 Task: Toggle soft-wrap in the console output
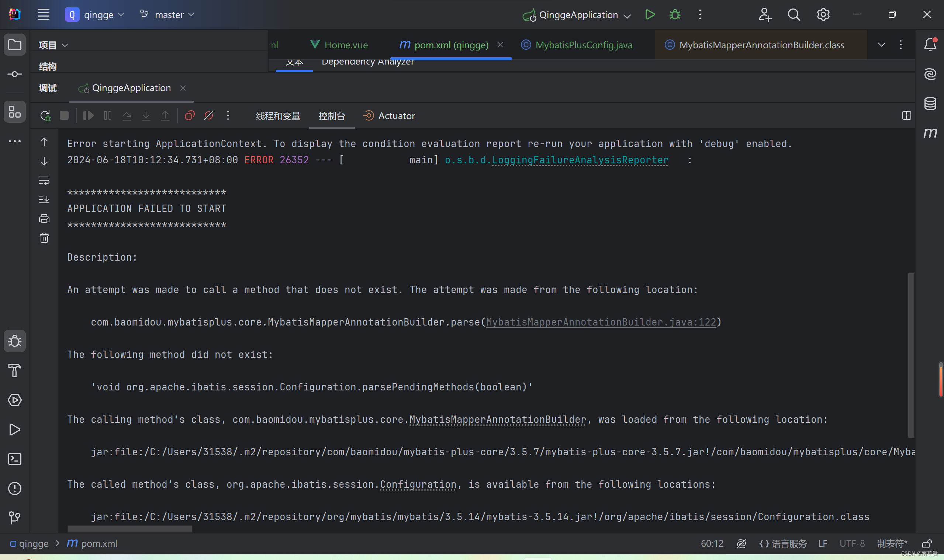click(x=44, y=181)
